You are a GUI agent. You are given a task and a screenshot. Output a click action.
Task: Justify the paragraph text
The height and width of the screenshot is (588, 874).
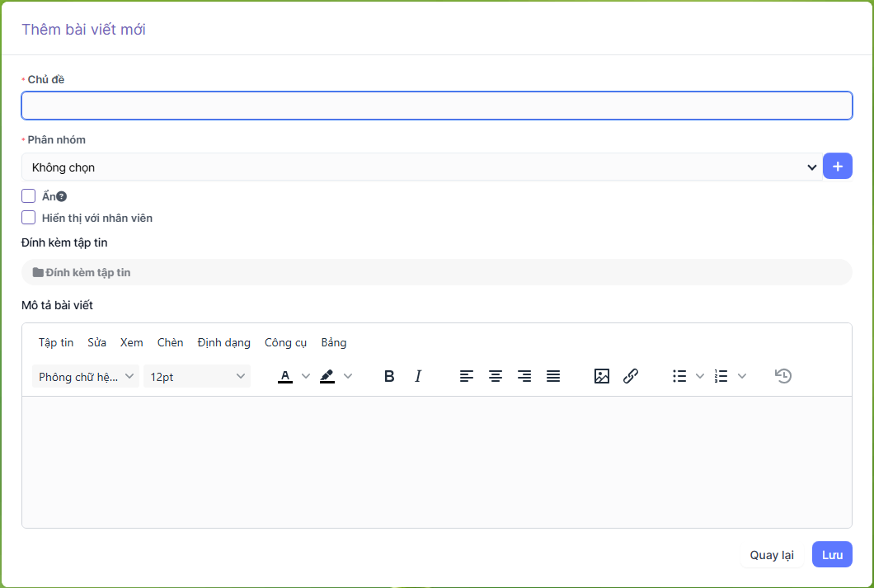553,376
